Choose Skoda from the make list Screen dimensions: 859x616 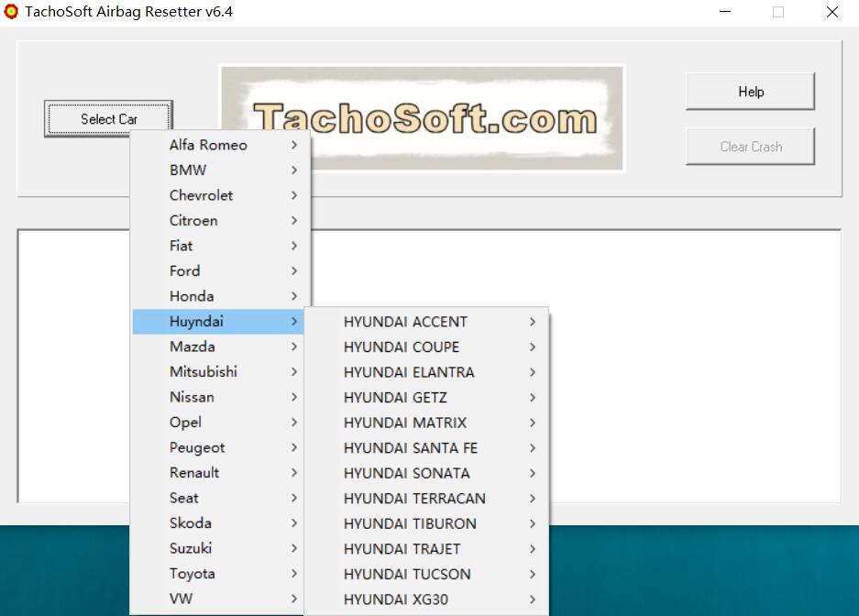[218, 522]
